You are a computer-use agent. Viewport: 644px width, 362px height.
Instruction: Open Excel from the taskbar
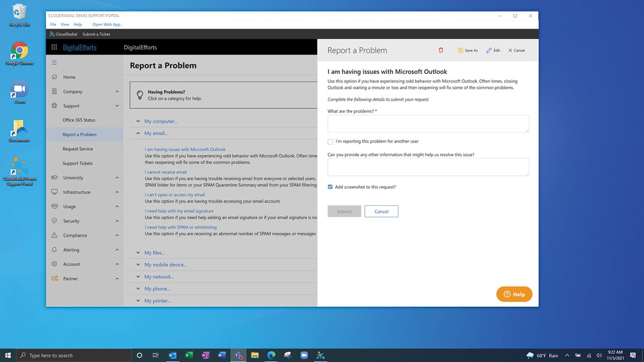coord(189,355)
